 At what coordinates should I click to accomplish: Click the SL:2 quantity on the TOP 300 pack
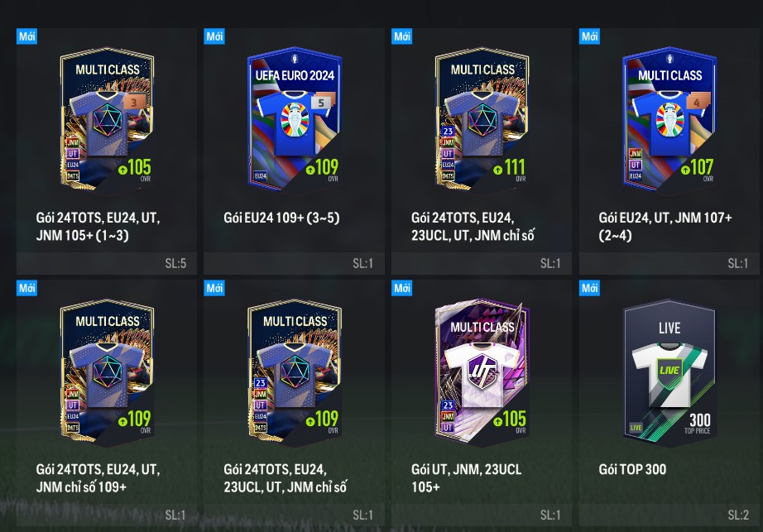(x=738, y=515)
